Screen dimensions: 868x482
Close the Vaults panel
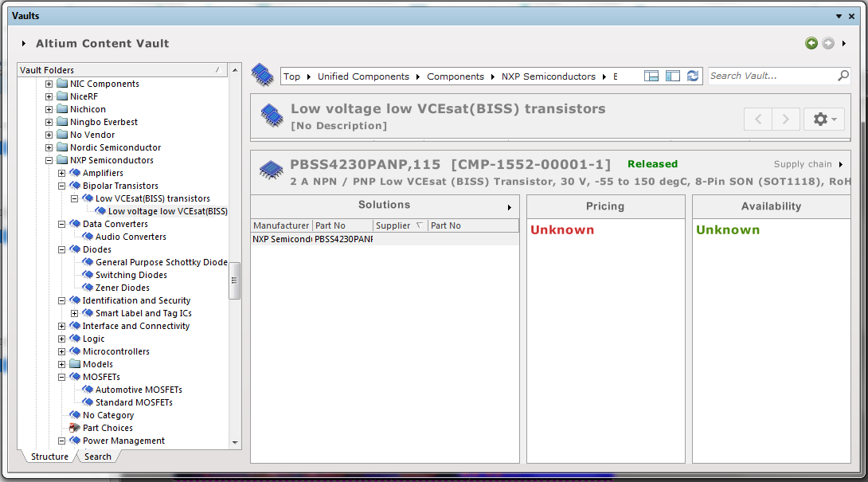(x=852, y=16)
